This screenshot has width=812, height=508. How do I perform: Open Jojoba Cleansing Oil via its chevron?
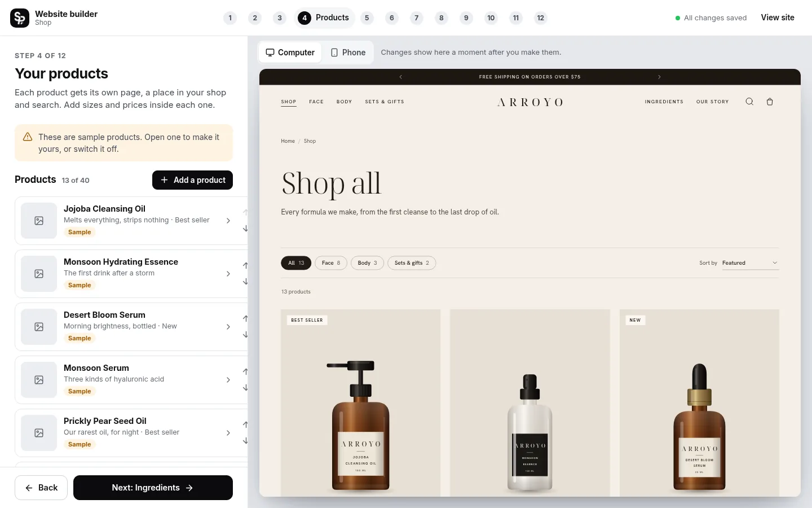point(228,221)
